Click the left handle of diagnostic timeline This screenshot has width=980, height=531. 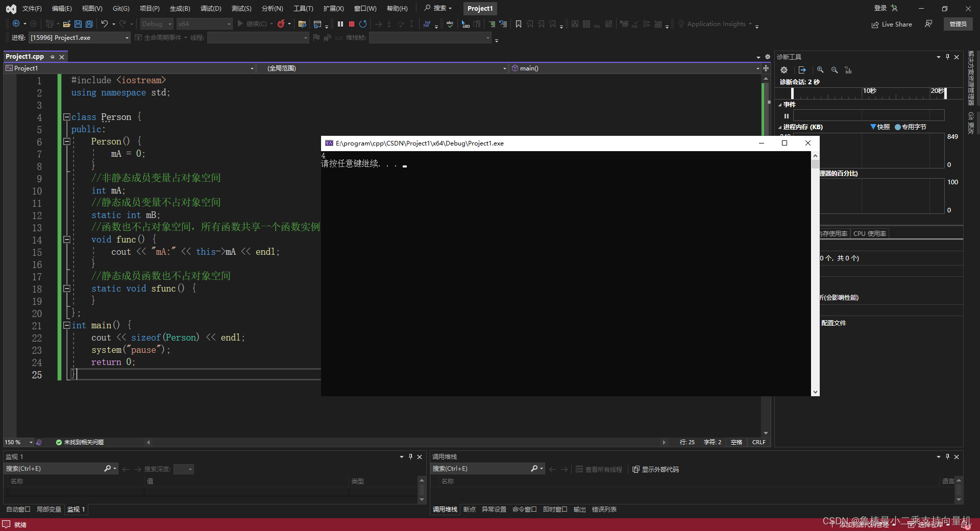tap(792, 93)
